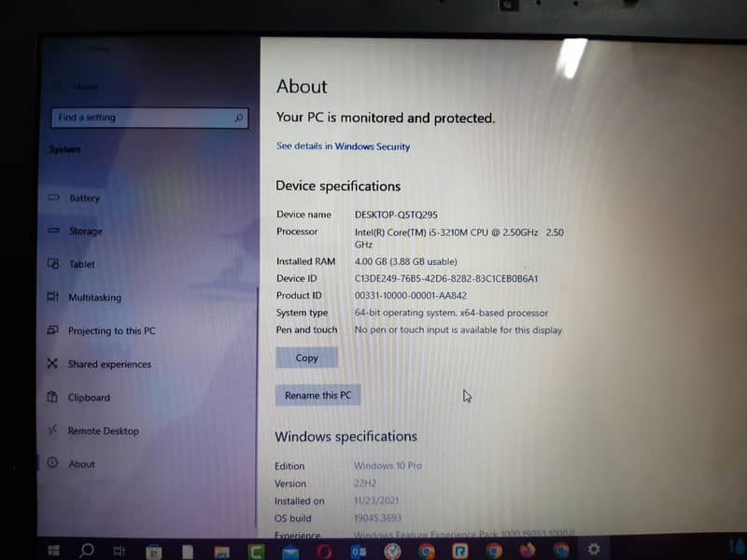Screen dimensions: 747x560
Task: Click the Settings gear on taskbar
Action: point(594,550)
